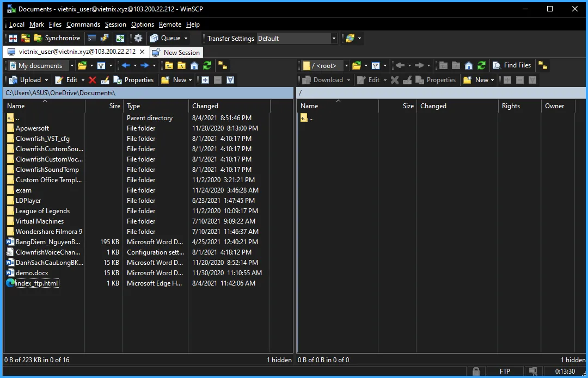588x378 pixels.
Task: Open the Commands menu
Action: tap(83, 24)
